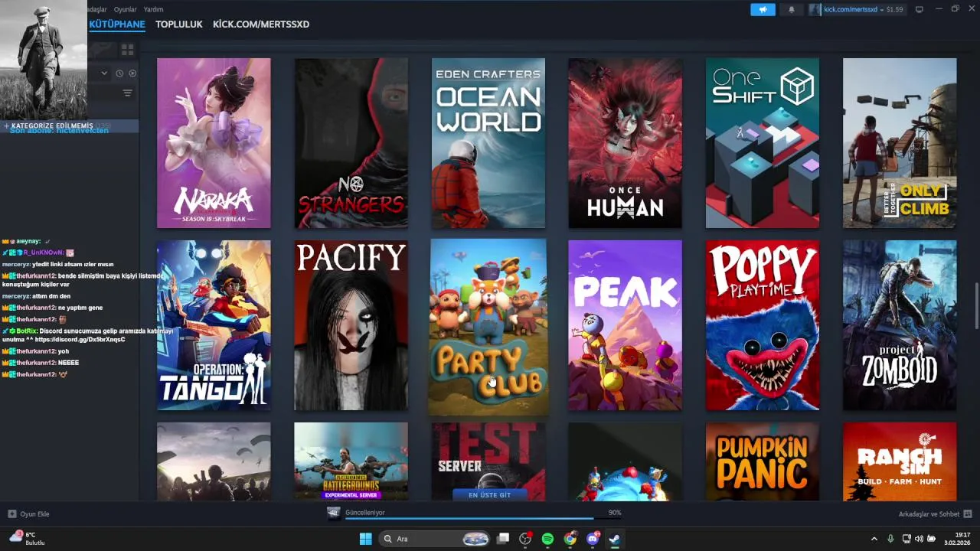Viewport: 980px width, 551px height.
Task: Select the Project Zomboid cover
Action: click(900, 325)
